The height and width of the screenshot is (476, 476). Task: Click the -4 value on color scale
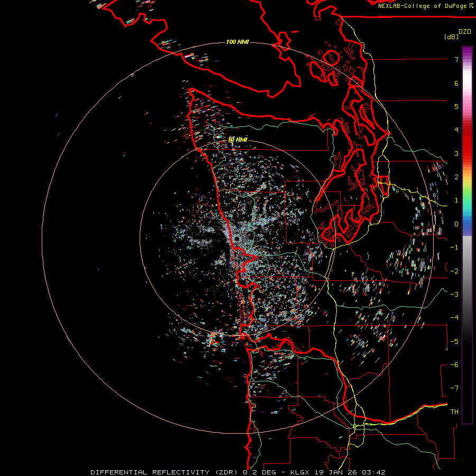pyautogui.click(x=454, y=317)
